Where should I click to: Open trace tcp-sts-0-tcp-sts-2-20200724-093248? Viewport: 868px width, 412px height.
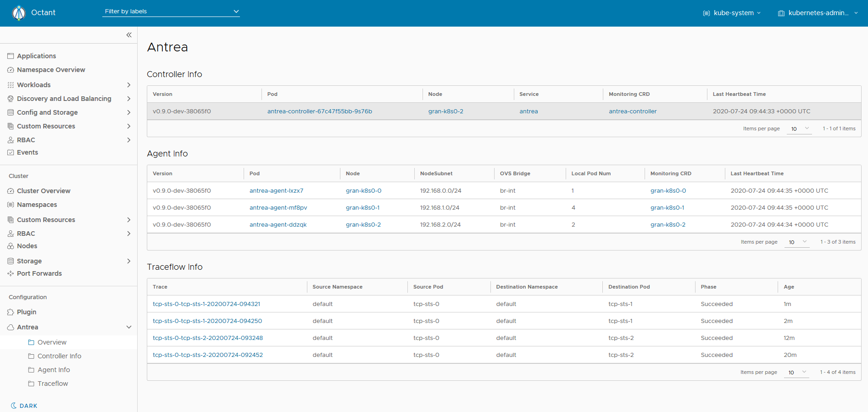(208, 338)
